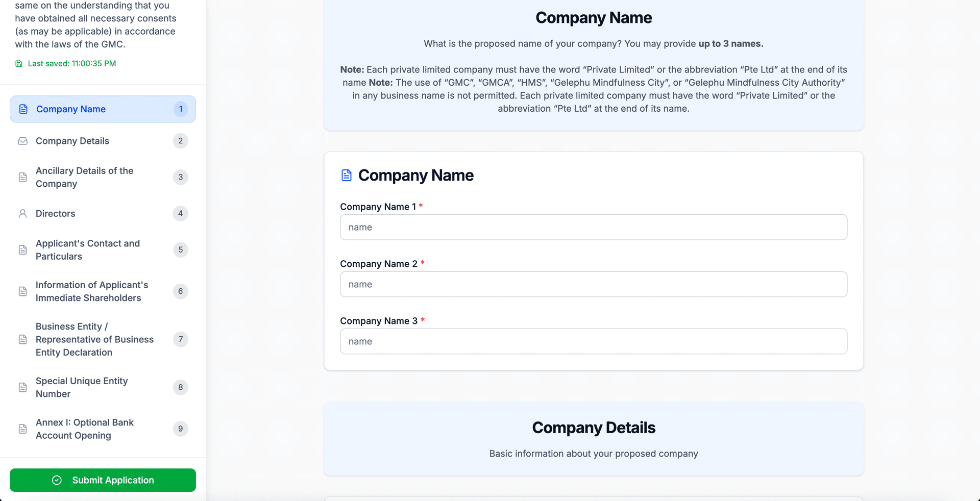
Task: Focus the Company Name 2 name field
Action: 593,284
